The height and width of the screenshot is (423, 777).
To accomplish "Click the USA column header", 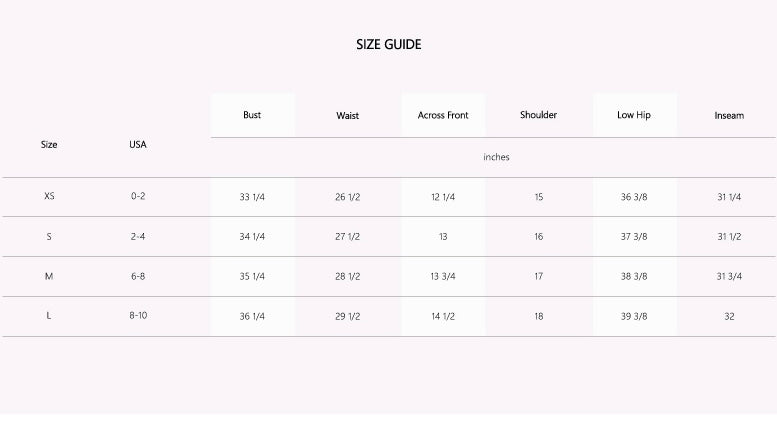I will 138,144.
